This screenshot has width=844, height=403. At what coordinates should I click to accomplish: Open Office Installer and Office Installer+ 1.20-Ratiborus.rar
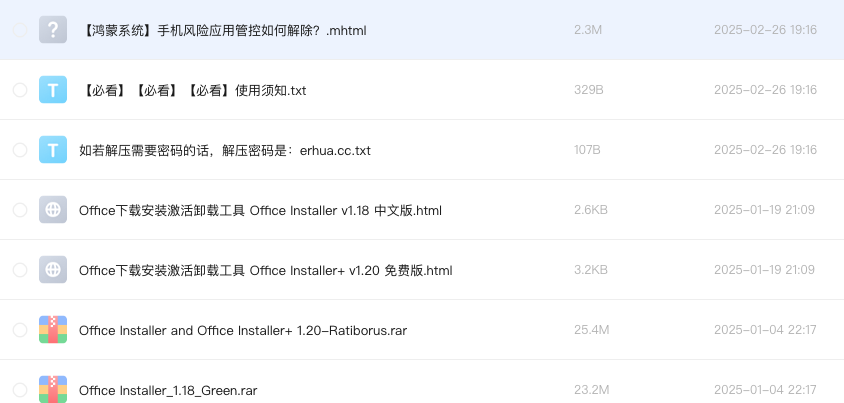click(x=243, y=330)
